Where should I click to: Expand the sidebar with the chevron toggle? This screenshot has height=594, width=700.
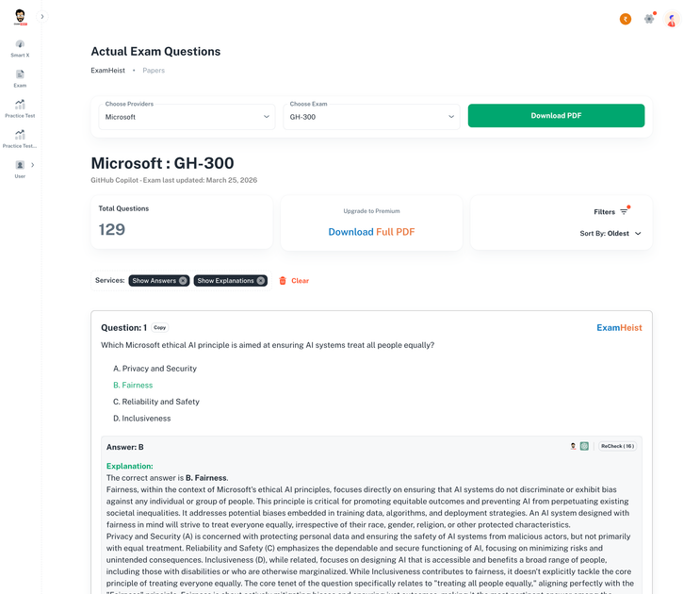point(42,17)
